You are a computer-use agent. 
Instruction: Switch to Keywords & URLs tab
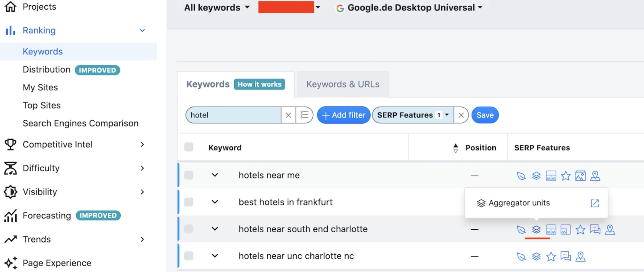343,84
